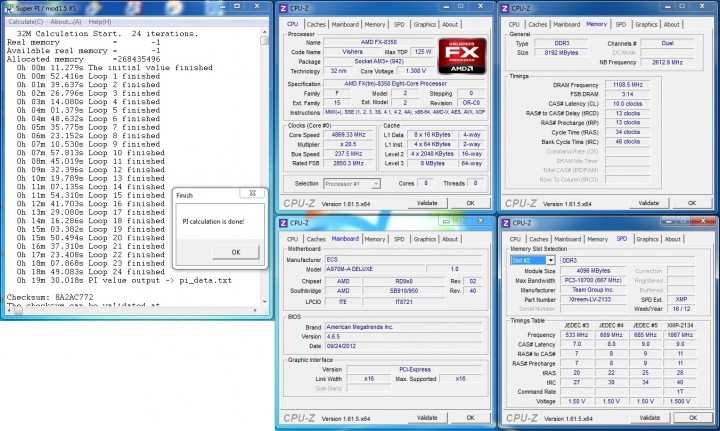Click the motherboard Manufacturer field 'ECS'

[404, 259]
